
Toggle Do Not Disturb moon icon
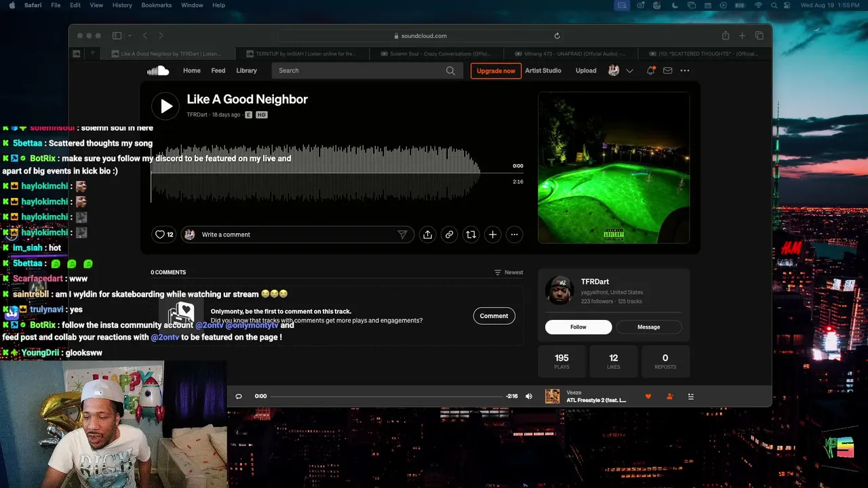coord(675,5)
